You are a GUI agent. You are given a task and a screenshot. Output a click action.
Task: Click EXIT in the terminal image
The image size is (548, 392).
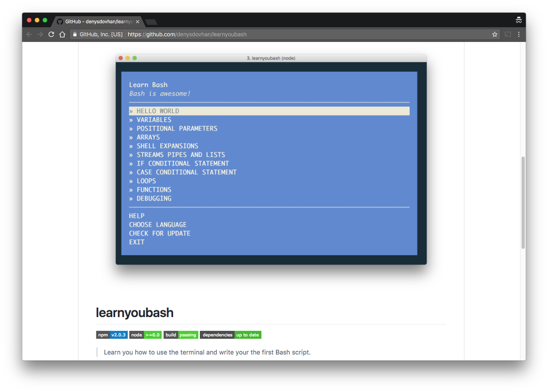137,242
